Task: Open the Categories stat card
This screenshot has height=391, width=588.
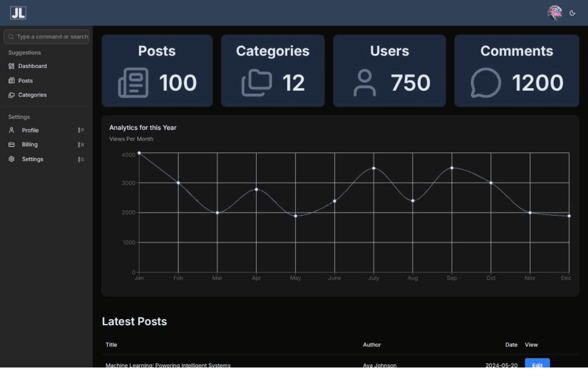Action: (x=273, y=71)
